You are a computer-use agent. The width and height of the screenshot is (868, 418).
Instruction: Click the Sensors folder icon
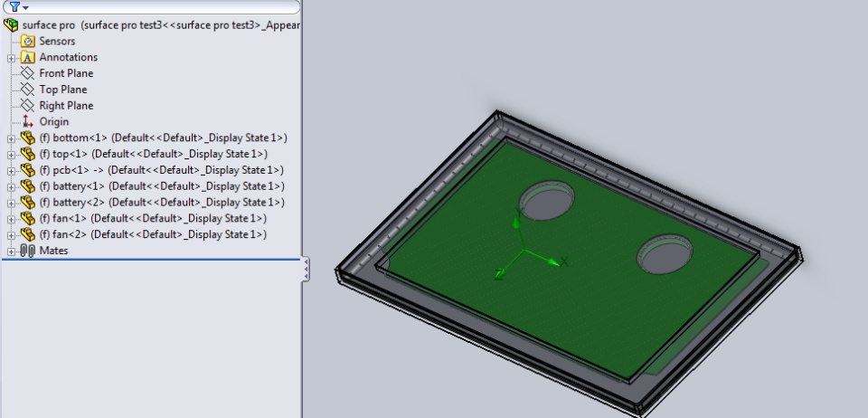pyautogui.click(x=28, y=41)
